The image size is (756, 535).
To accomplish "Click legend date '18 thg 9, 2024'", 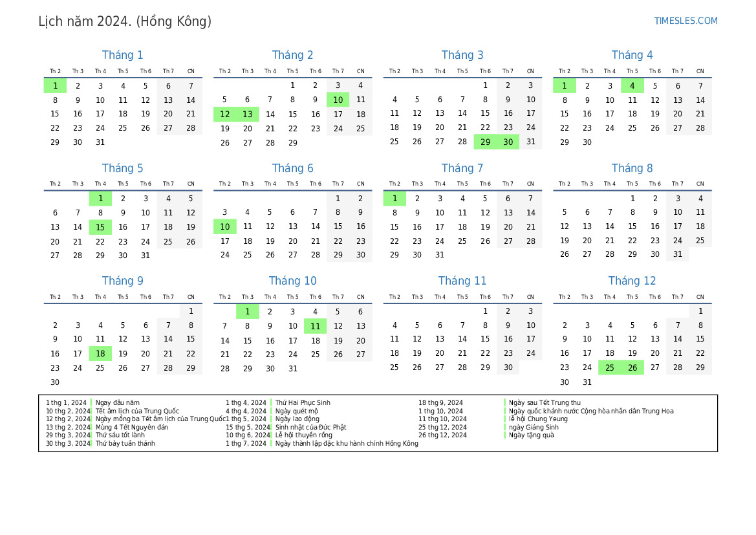I will (440, 403).
